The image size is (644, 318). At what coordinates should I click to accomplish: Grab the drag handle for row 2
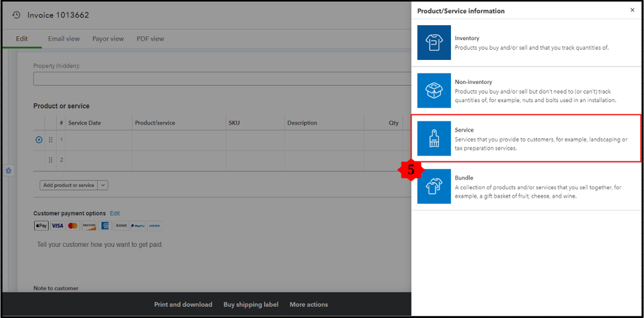50,160
